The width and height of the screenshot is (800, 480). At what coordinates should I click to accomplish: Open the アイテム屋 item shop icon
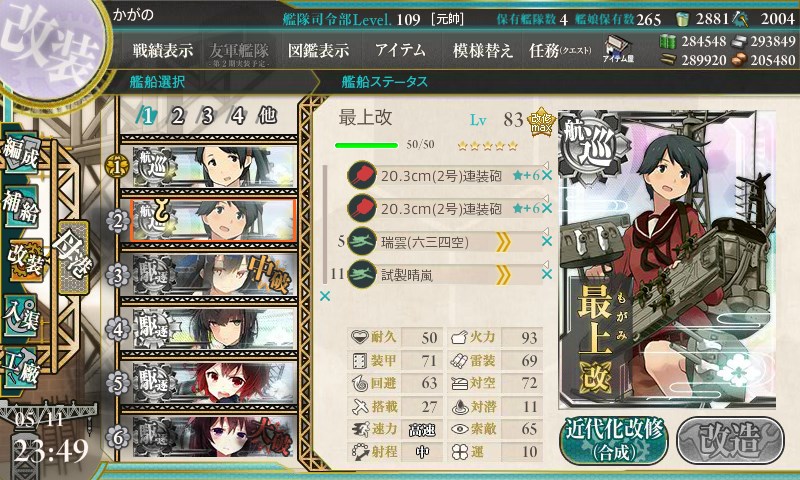click(618, 49)
